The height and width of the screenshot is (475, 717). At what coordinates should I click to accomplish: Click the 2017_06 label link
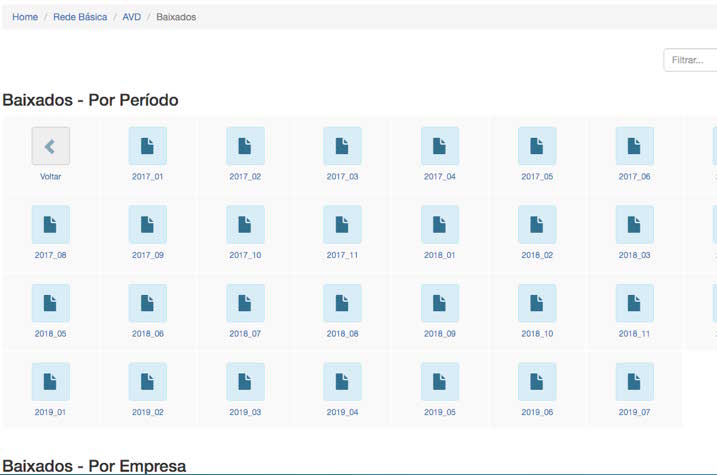[634, 177]
